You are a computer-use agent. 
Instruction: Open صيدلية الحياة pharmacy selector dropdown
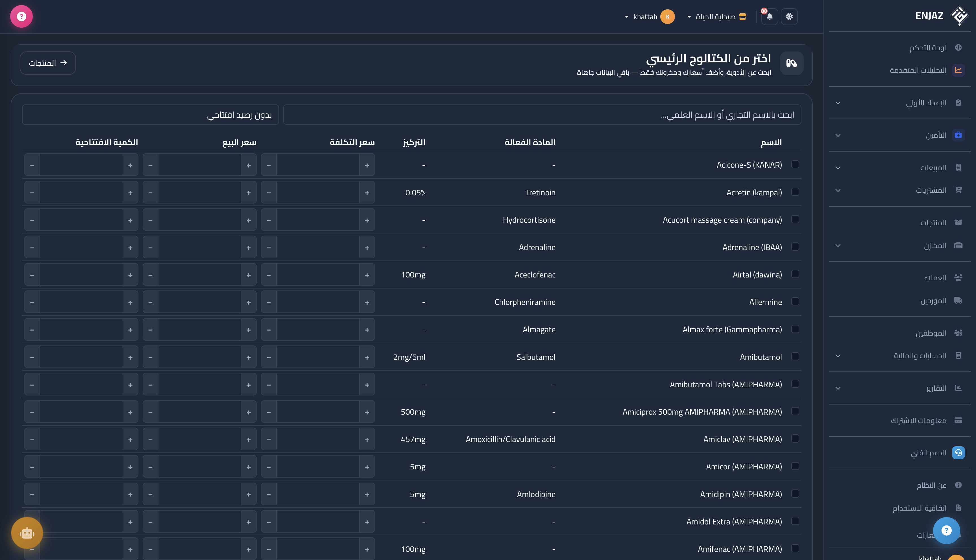(717, 17)
